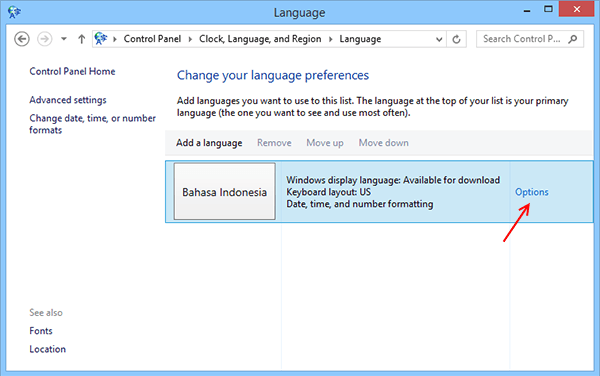Screen dimensions: 600x376
Task: Expand the chevron after Clock, Language, and Region
Action: [330, 39]
